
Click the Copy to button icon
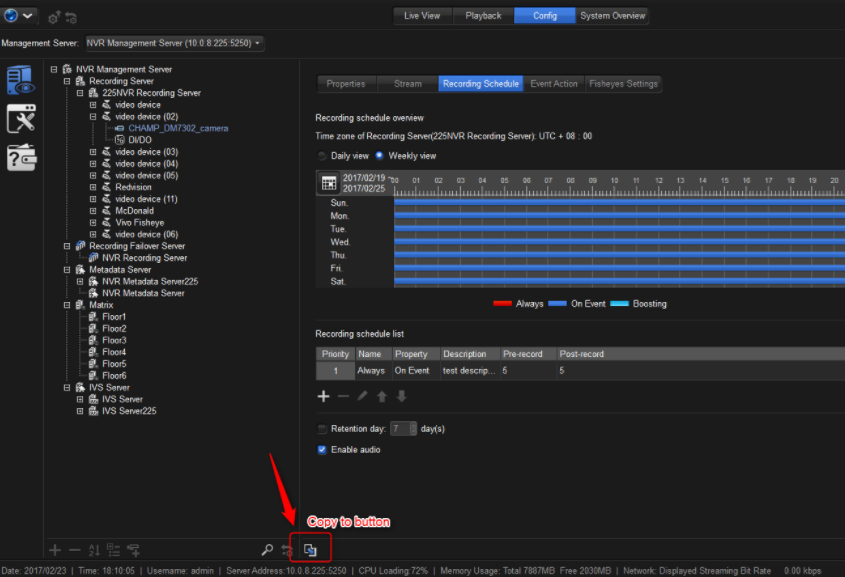310,549
